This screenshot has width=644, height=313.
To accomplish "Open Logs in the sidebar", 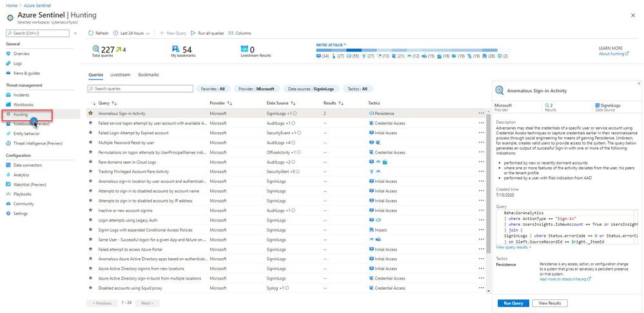I will point(17,64).
